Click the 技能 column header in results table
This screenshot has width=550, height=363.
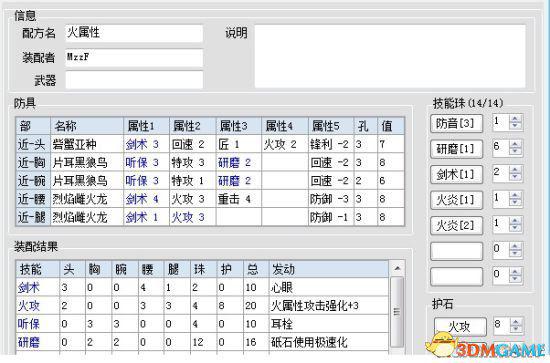click(38, 269)
